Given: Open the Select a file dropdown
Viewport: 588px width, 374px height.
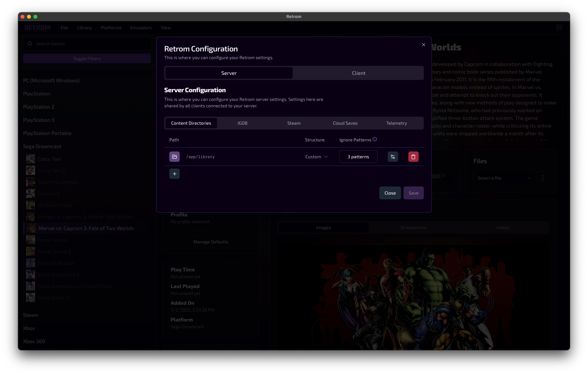Looking at the screenshot, I should (x=504, y=178).
